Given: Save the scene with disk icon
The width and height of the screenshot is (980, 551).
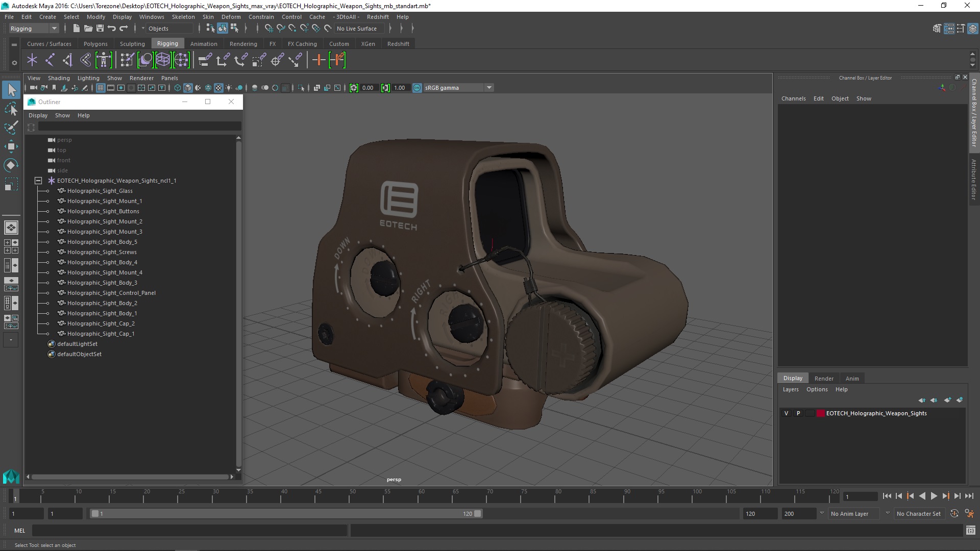Looking at the screenshot, I should [100, 29].
